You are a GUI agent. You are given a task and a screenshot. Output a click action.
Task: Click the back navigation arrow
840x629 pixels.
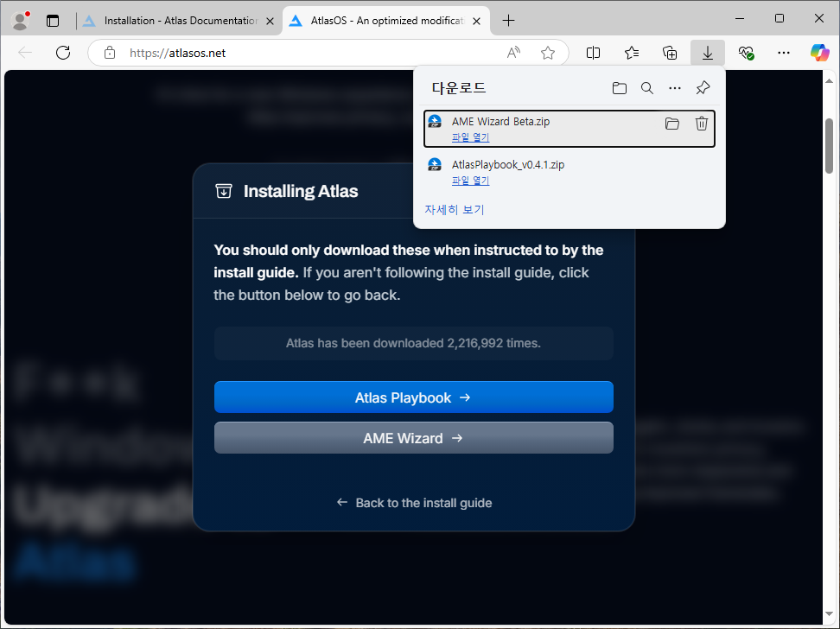pos(25,53)
